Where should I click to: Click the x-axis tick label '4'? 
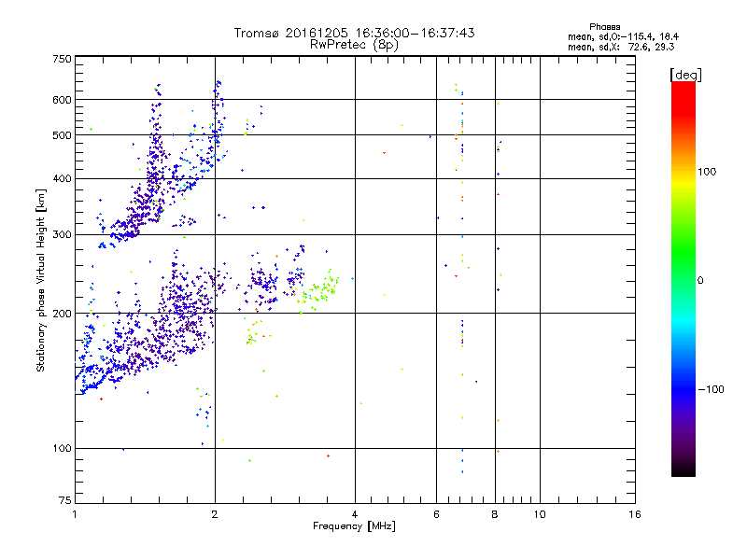pyautogui.click(x=355, y=514)
